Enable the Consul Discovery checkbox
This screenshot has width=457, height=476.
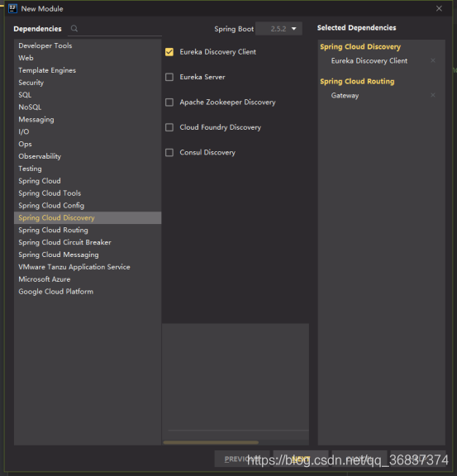point(169,152)
